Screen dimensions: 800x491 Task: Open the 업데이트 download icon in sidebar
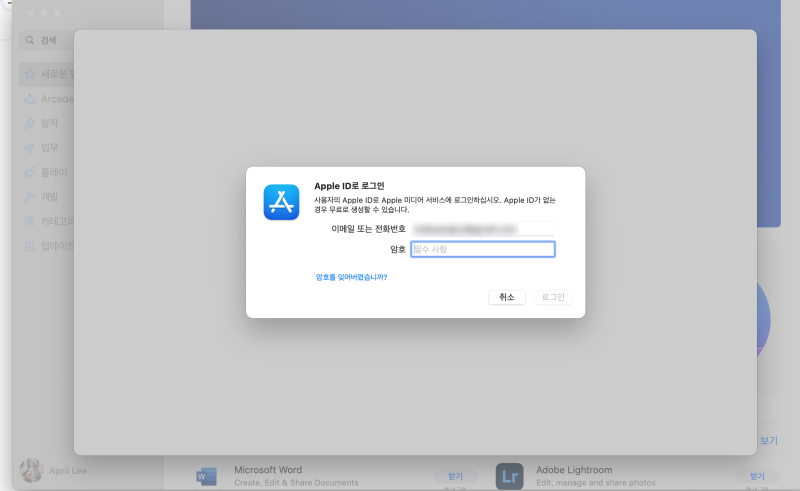click(x=30, y=246)
